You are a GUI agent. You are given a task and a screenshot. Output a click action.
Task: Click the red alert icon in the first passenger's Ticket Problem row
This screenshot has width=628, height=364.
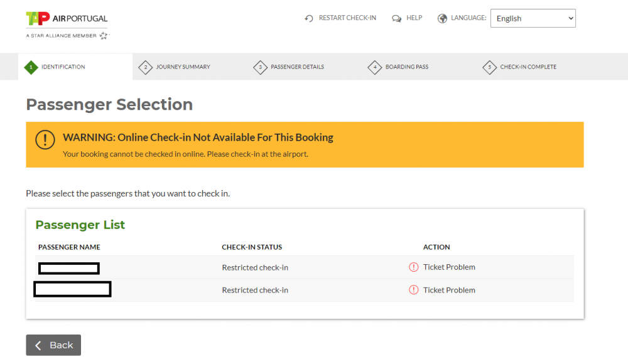tap(414, 267)
